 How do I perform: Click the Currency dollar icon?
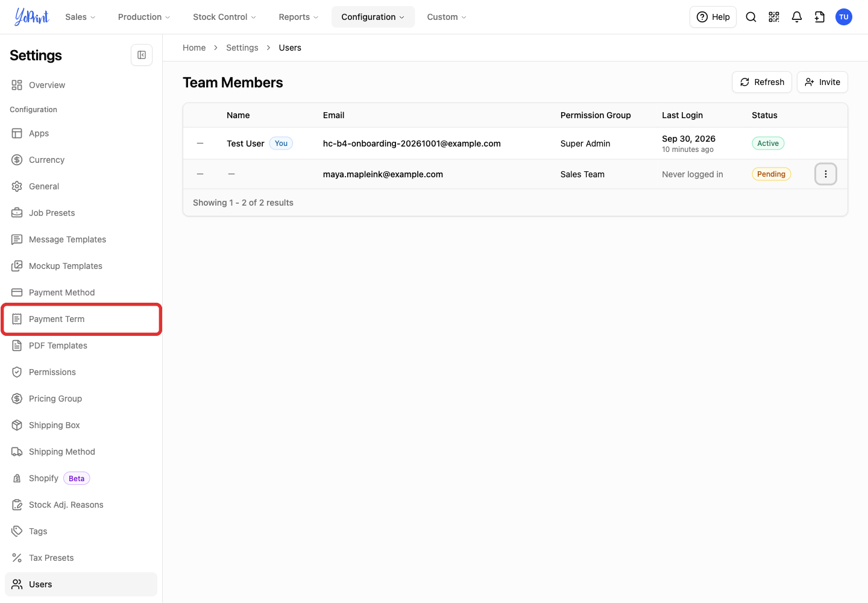[x=17, y=160]
